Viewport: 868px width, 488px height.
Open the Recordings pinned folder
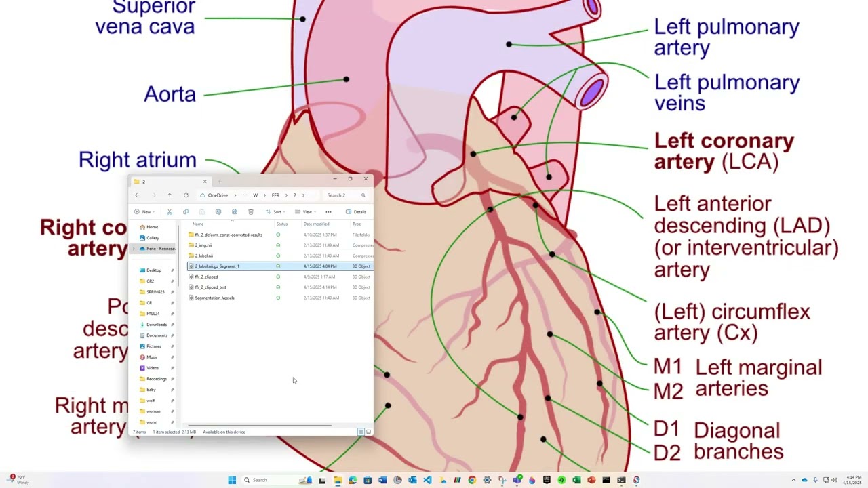[x=157, y=379]
